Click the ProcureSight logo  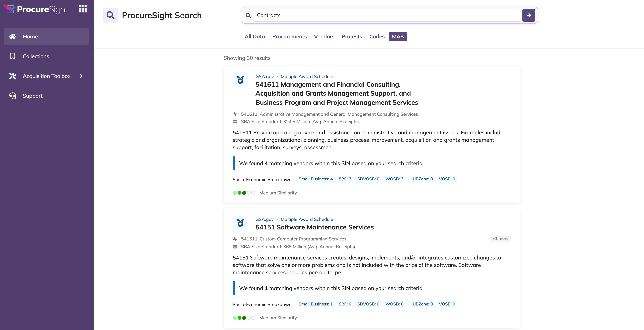(36, 9)
